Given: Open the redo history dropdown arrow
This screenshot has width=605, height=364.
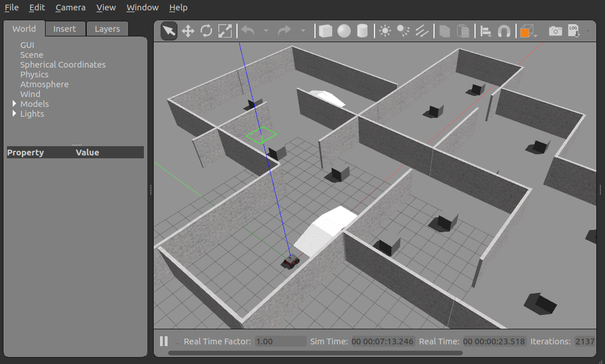Looking at the screenshot, I should point(303,31).
